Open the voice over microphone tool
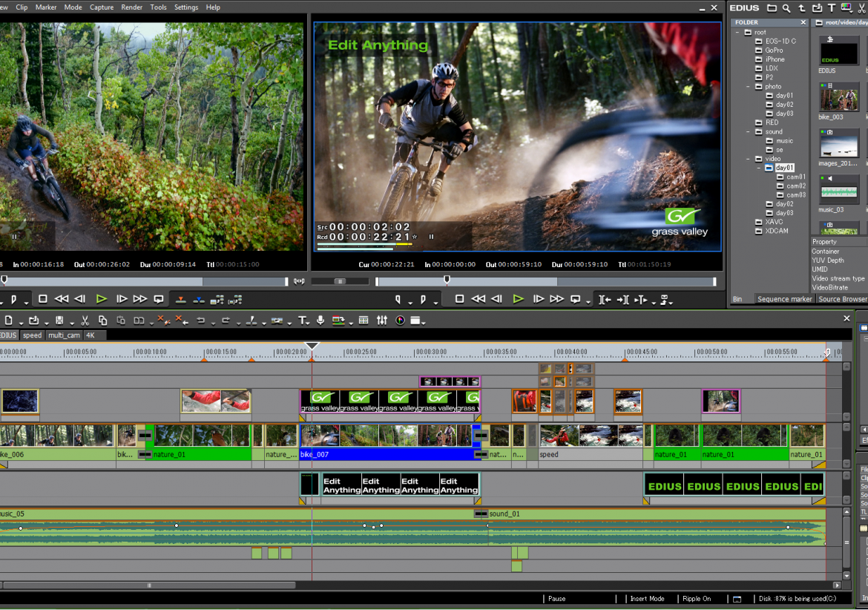Image resolution: width=868 pixels, height=610 pixels. 320,321
